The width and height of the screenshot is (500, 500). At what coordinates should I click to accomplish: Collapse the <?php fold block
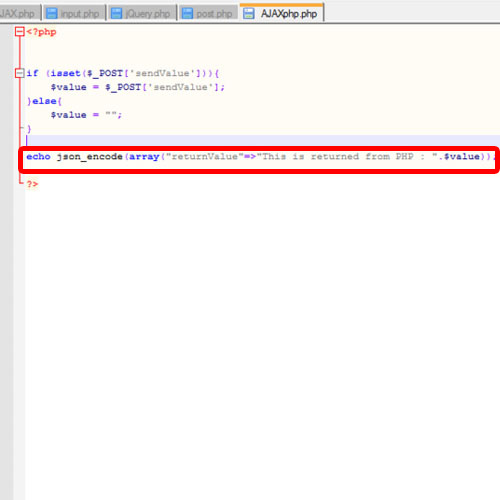[20, 32]
